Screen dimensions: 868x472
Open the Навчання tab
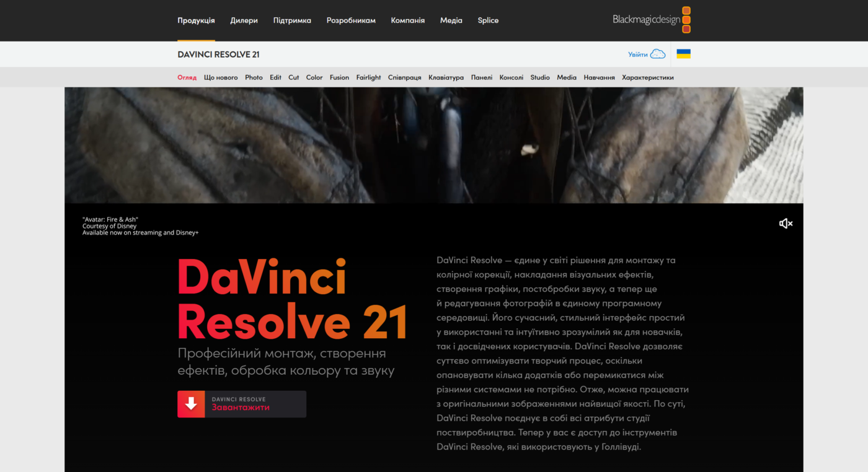600,77
